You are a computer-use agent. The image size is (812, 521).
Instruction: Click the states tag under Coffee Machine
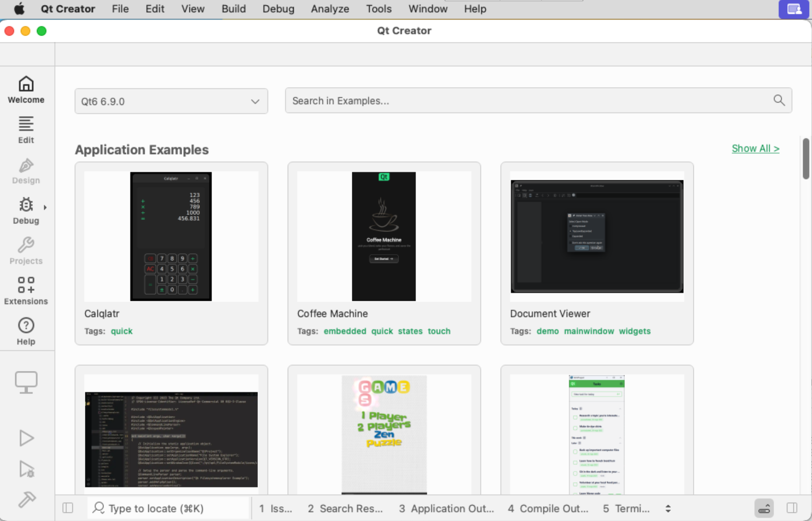pyautogui.click(x=410, y=331)
